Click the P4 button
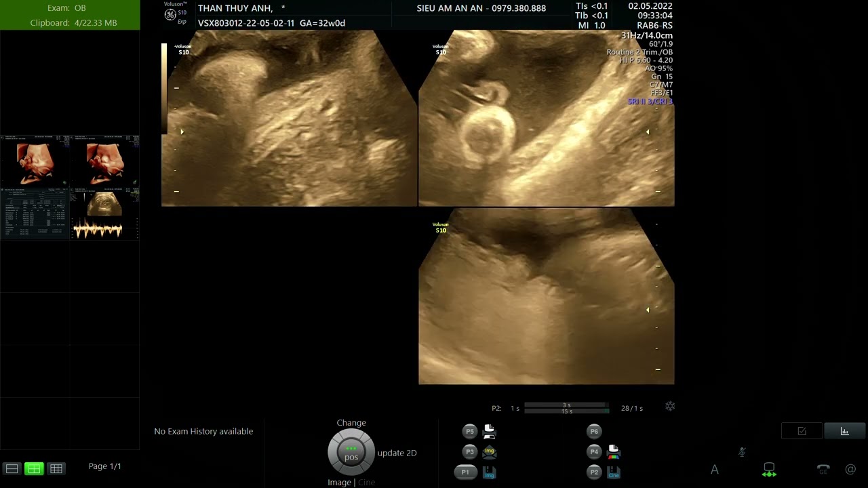The image size is (868, 488). (x=594, y=451)
